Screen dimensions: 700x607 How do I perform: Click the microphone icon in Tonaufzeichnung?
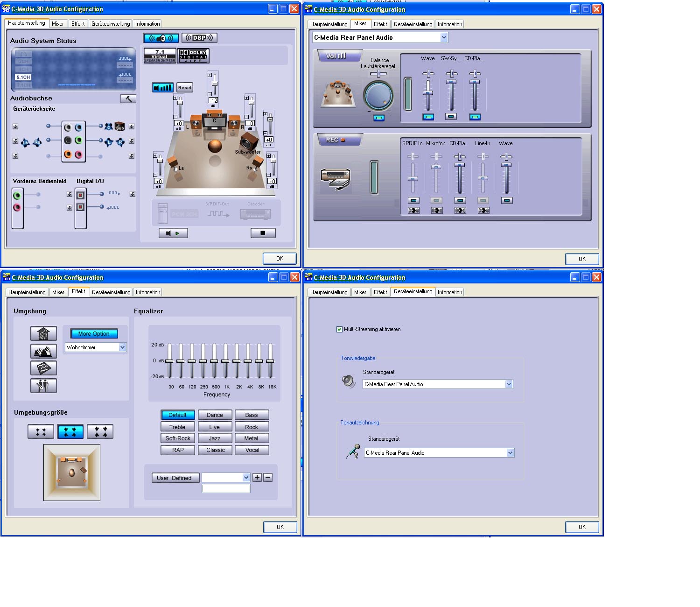(x=353, y=452)
